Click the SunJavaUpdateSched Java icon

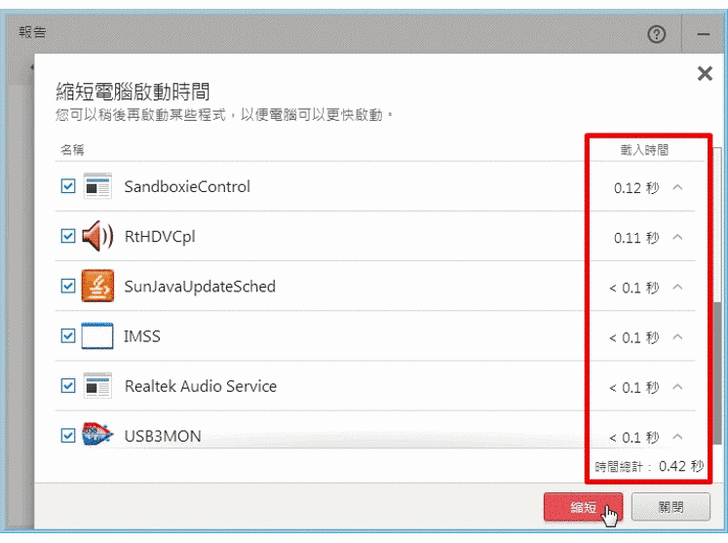pyautogui.click(x=98, y=286)
